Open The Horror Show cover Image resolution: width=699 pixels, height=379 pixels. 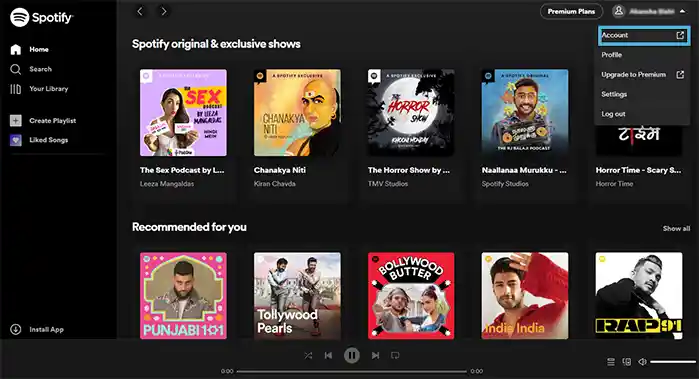411,112
